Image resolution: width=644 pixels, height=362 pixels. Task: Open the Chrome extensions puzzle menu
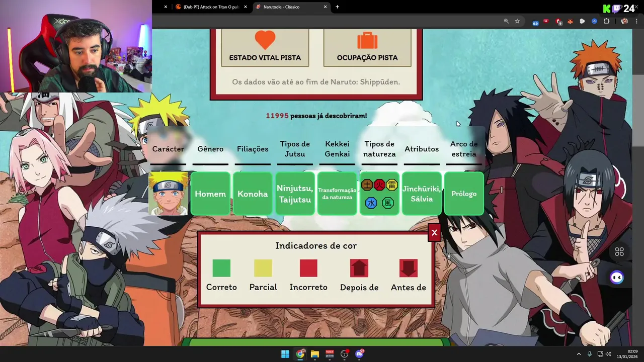(x=606, y=21)
